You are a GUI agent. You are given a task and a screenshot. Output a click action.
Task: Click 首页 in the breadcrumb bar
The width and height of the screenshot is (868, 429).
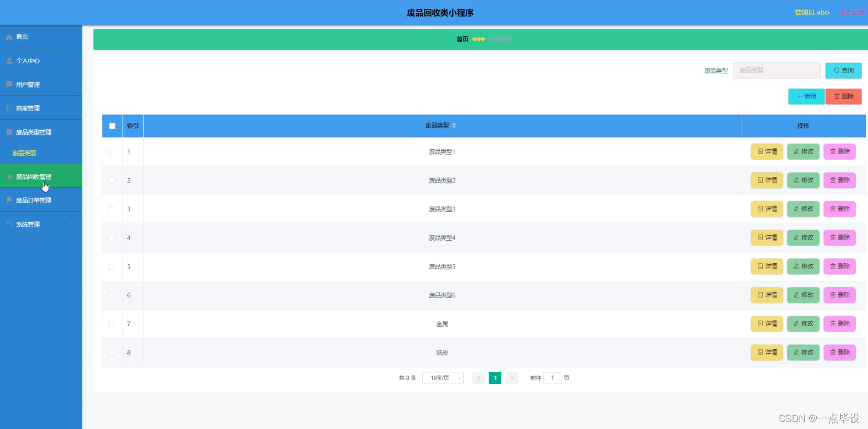click(462, 40)
